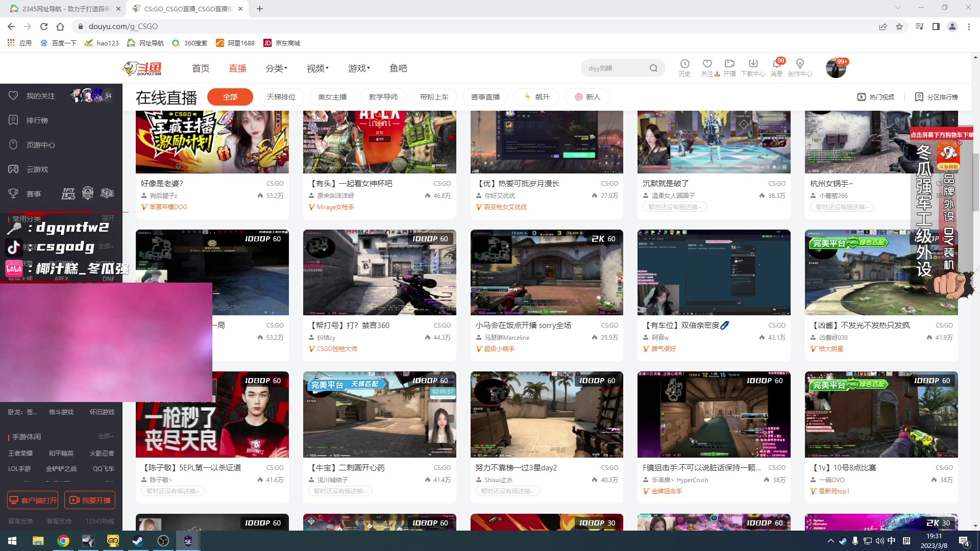
Task: Open 努力不靠榜一过3星day2 stream thumbnail
Action: pos(547,414)
